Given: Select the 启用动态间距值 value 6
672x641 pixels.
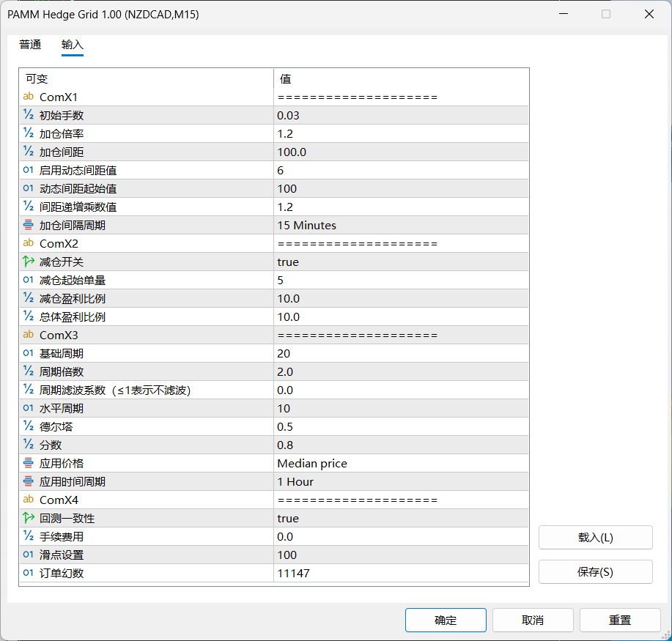Looking at the screenshot, I should tap(401, 170).
